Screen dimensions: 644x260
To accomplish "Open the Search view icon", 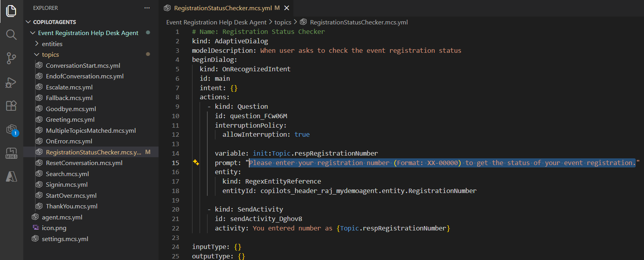I will pyautogui.click(x=11, y=35).
